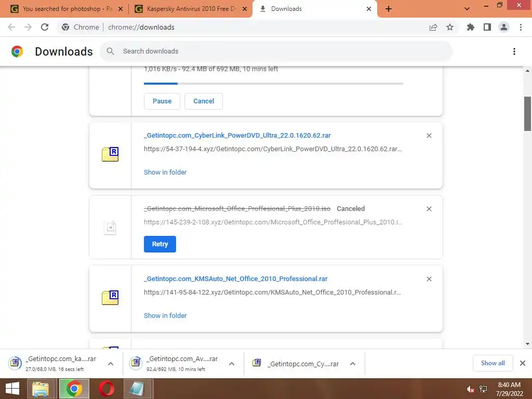Open File Explorer from taskbar
The height and width of the screenshot is (399, 532).
41,389
